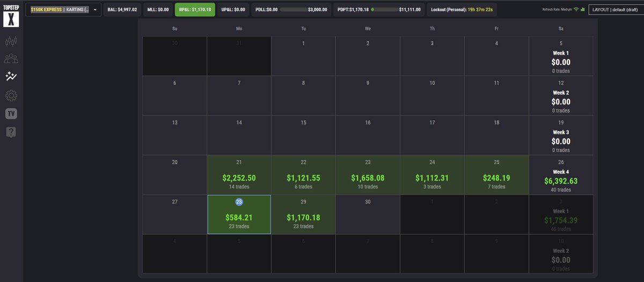Click the We weekday header

click(368, 28)
